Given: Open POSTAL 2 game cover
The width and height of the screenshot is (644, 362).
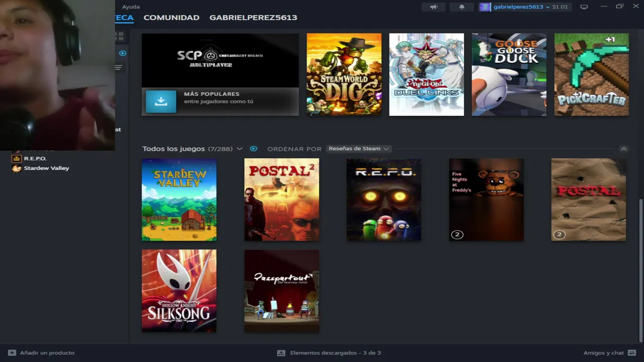Looking at the screenshot, I should tap(282, 200).
